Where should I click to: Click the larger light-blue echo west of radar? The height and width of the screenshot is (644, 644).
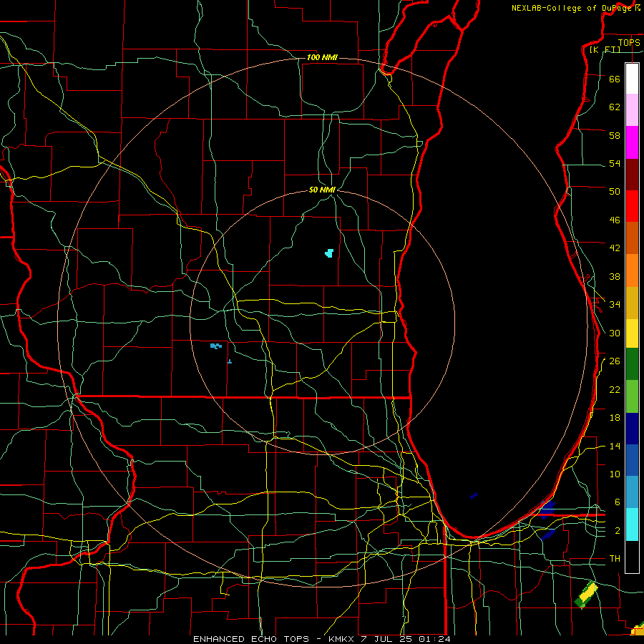216,346
